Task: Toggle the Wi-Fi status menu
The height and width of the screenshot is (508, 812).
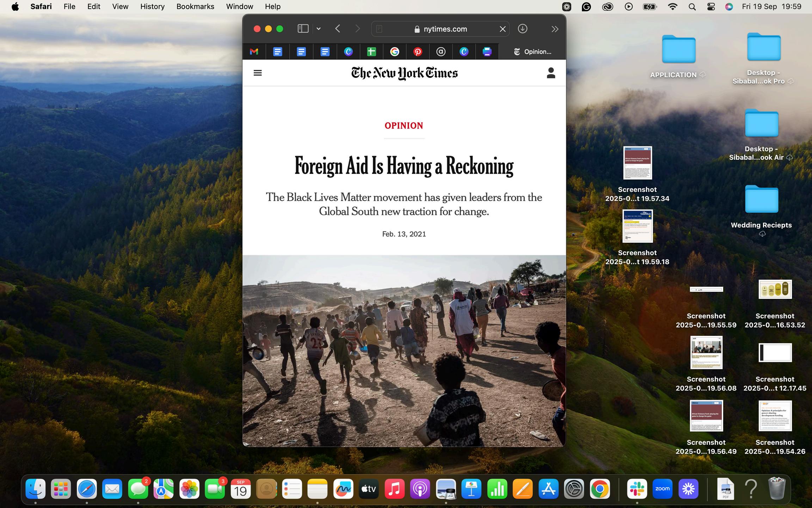Action: pos(672,7)
